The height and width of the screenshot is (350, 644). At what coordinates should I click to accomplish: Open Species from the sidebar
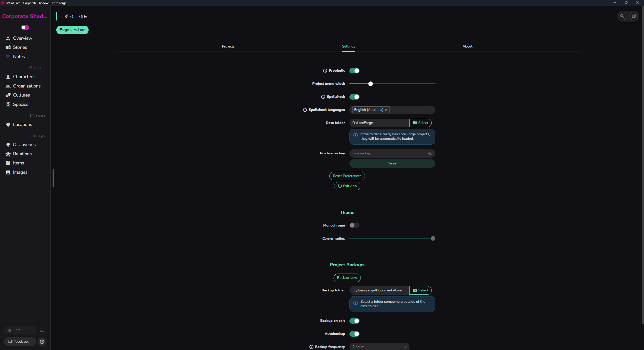coord(21,104)
